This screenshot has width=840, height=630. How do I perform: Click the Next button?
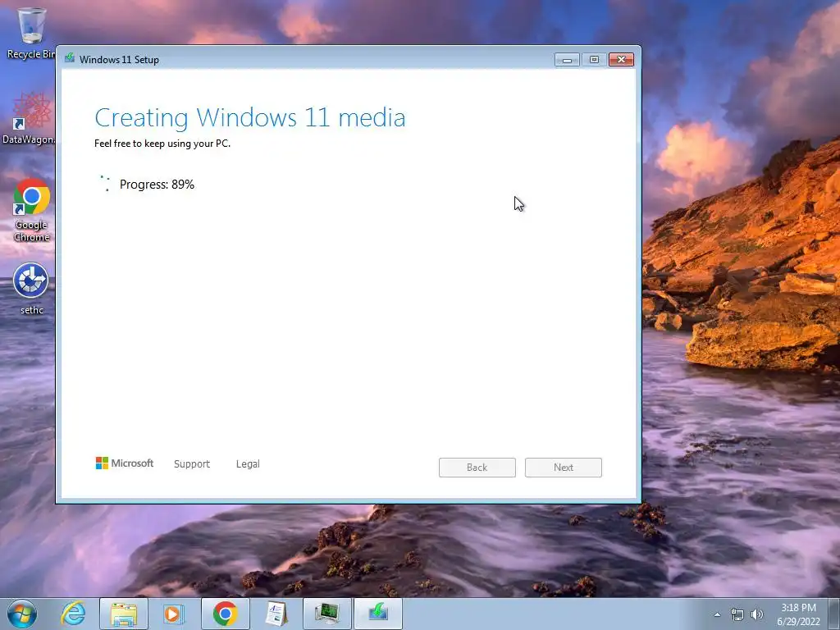(x=563, y=467)
